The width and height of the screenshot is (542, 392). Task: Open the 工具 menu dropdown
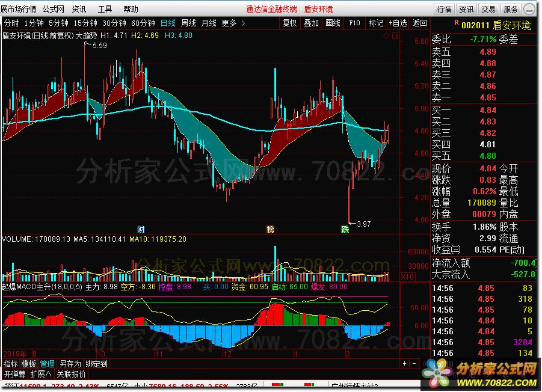coord(105,9)
